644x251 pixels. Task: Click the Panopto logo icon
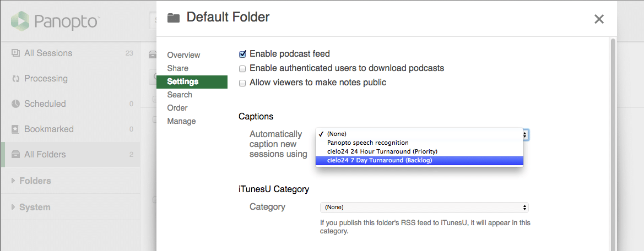(20, 21)
